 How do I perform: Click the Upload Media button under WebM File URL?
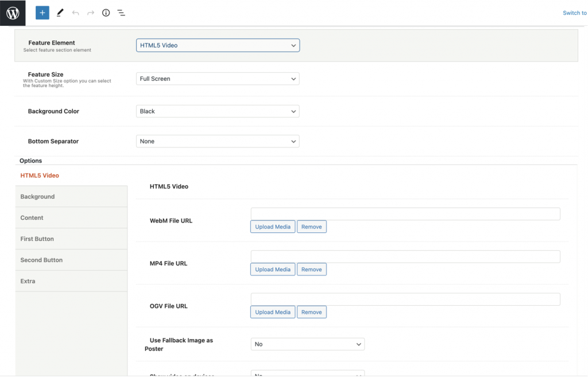(272, 226)
